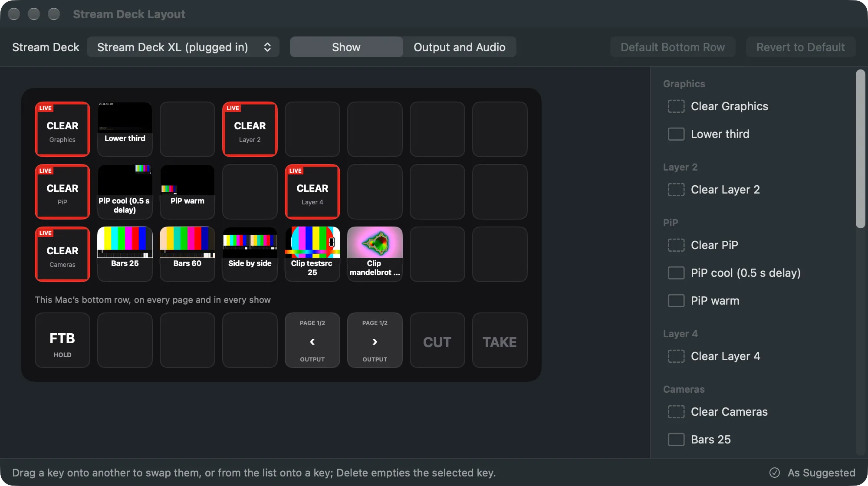Click the As Suggested status text

[821, 473]
